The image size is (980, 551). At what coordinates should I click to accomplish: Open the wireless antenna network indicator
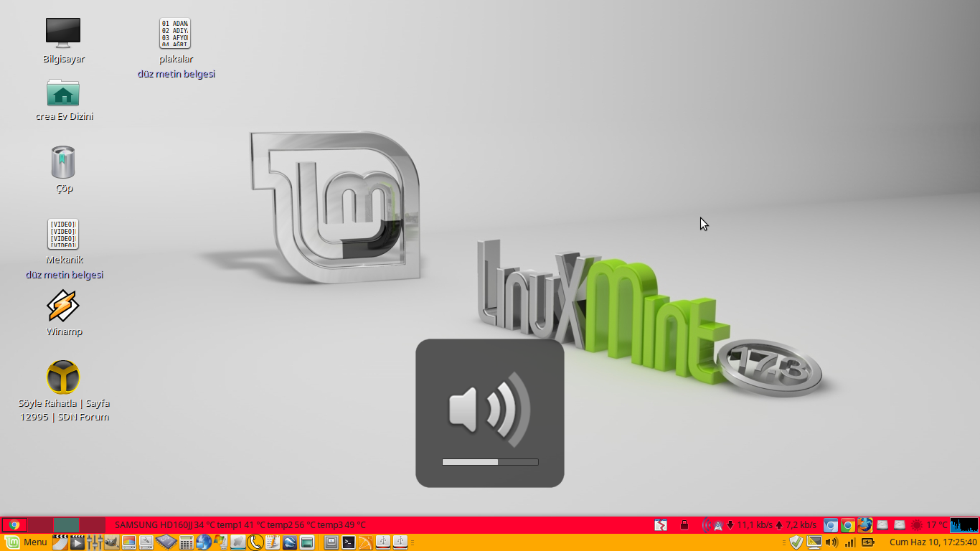click(713, 525)
